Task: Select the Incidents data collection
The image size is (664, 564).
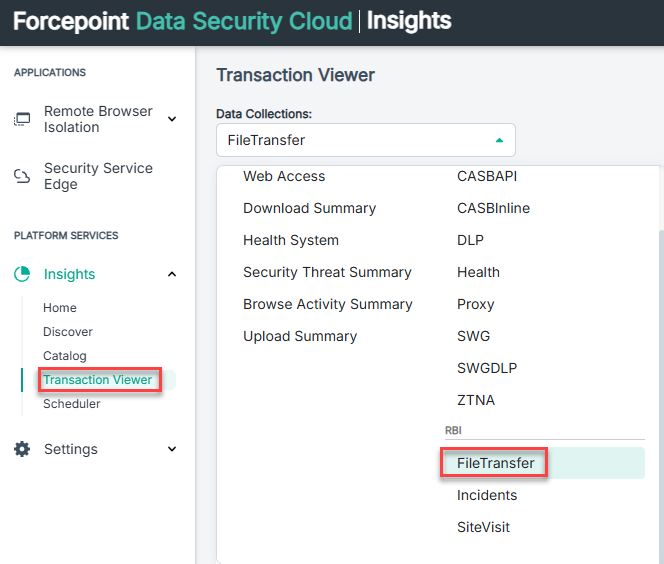Action: pyautogui.click(x=487, y=495)
